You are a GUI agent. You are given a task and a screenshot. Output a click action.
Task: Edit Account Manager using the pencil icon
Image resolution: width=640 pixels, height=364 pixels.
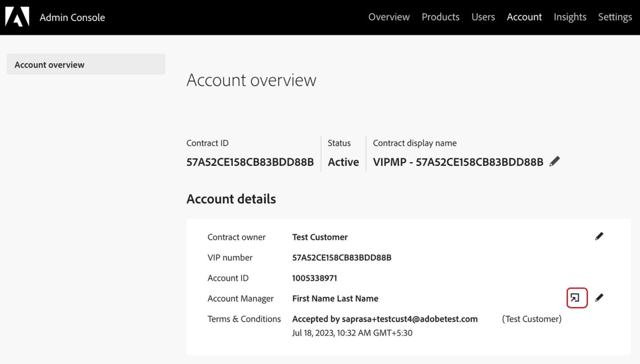click(599, 298)
